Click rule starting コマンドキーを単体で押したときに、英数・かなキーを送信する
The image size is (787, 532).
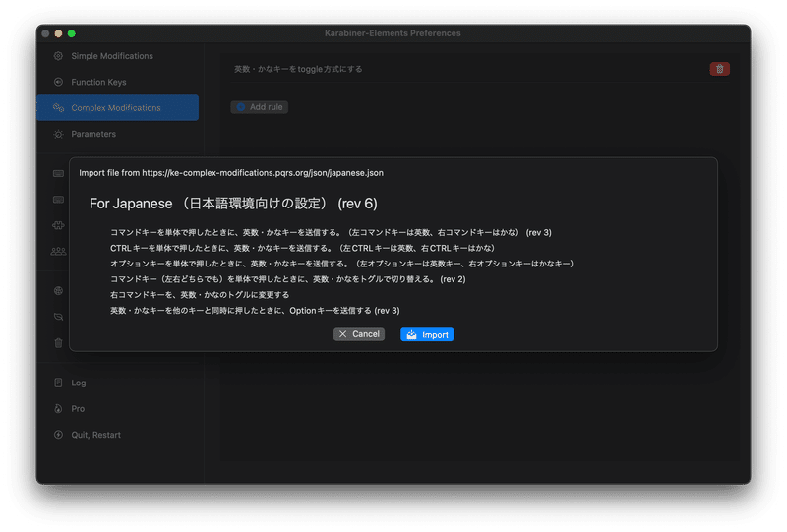(331, 232)
